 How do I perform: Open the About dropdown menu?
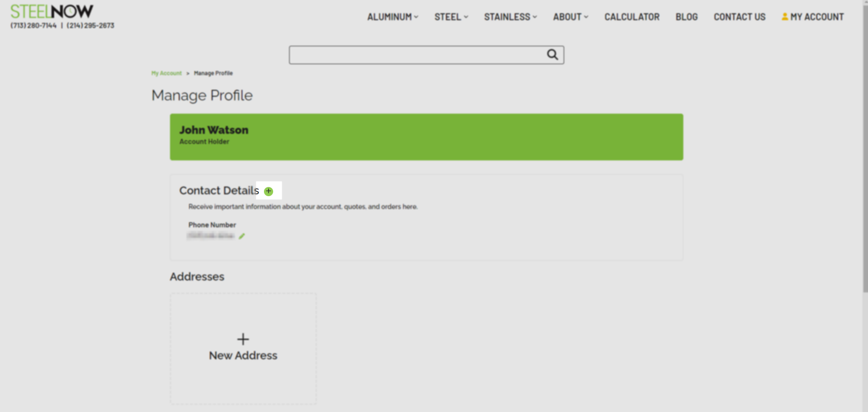(570, 17)
